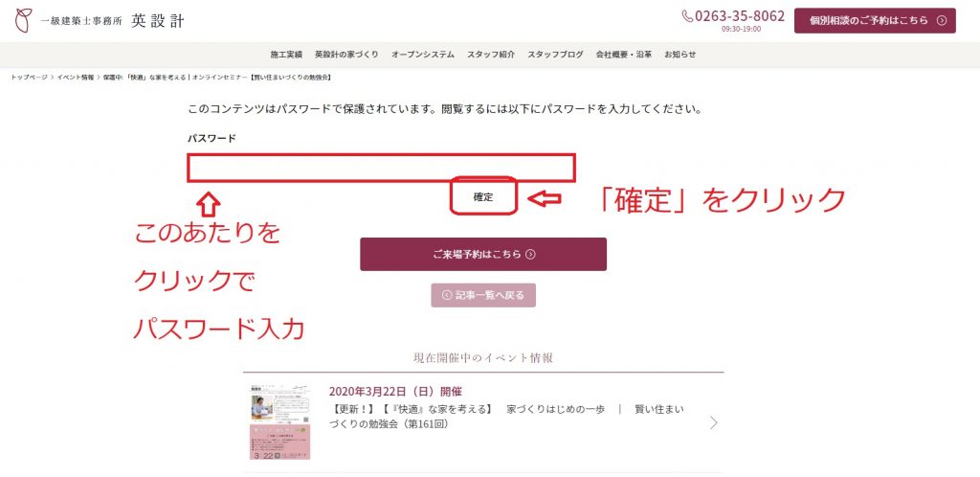Open 施工実績 menu item
Screen dimensions: 980x477
tap(286, 55)
